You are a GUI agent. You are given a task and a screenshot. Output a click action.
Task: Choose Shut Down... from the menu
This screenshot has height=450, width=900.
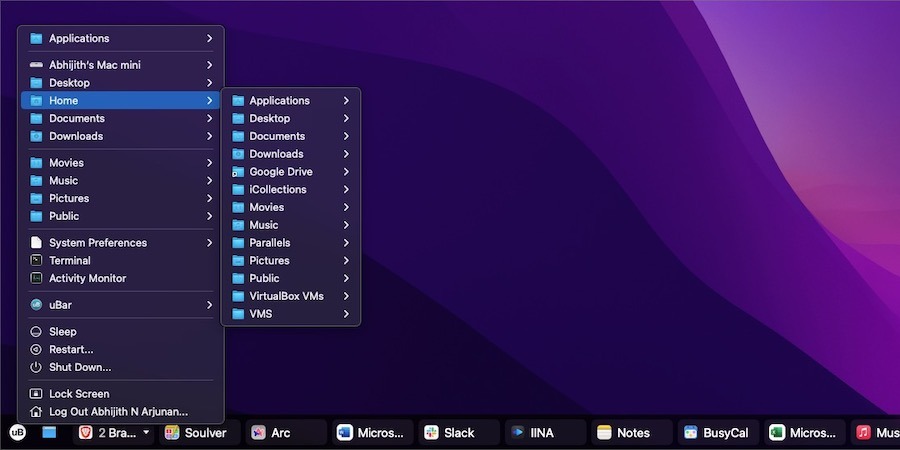tap(121, 367)
